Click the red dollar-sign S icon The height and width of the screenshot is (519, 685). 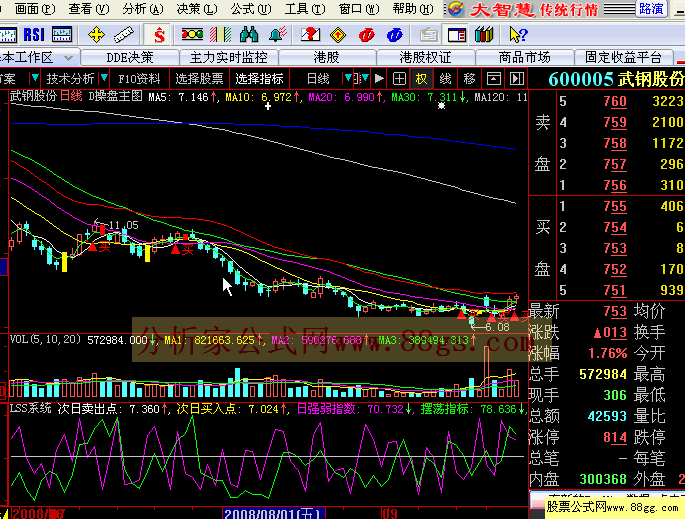159,35
